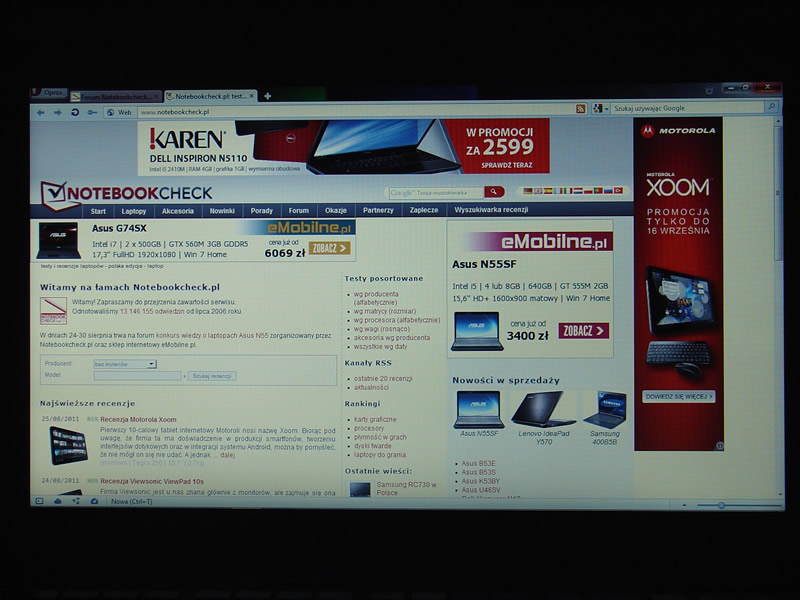Image resolution: width=800 pixels, height=600 pixels.
Task: Switch to the Forum Notebookcheck tab
Action: pos(116,96)
